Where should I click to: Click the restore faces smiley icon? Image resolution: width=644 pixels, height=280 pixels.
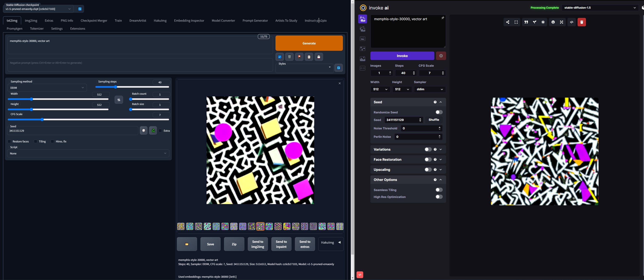pyautogui.click(x=553, y=22)
